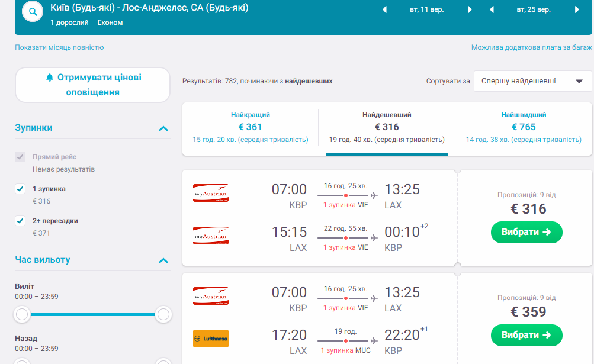Click left handle of Виліт slider
Screen dimensions: 594x364
pyautogui.click(x=23, y=315)
